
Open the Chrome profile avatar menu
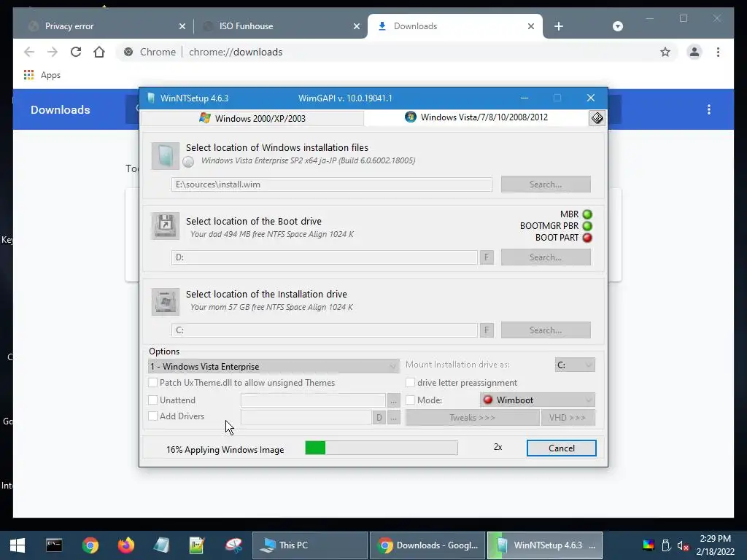[x=694, y=52]
